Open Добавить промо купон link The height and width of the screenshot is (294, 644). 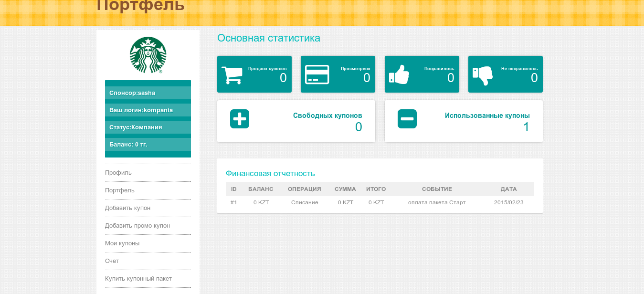click(137, 226)
